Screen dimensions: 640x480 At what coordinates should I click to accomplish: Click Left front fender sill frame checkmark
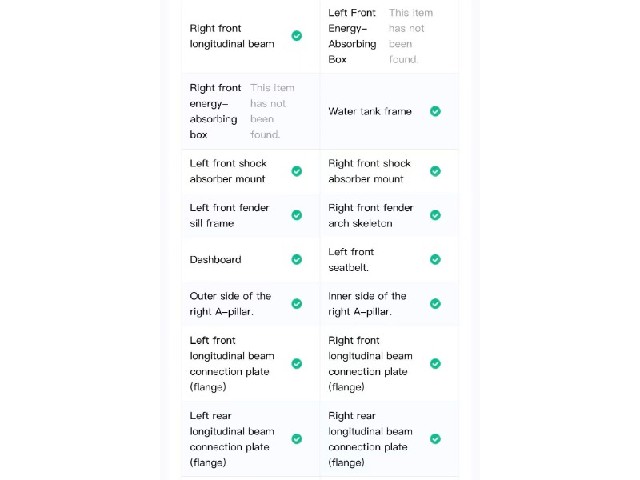click(x=297, y=215)
